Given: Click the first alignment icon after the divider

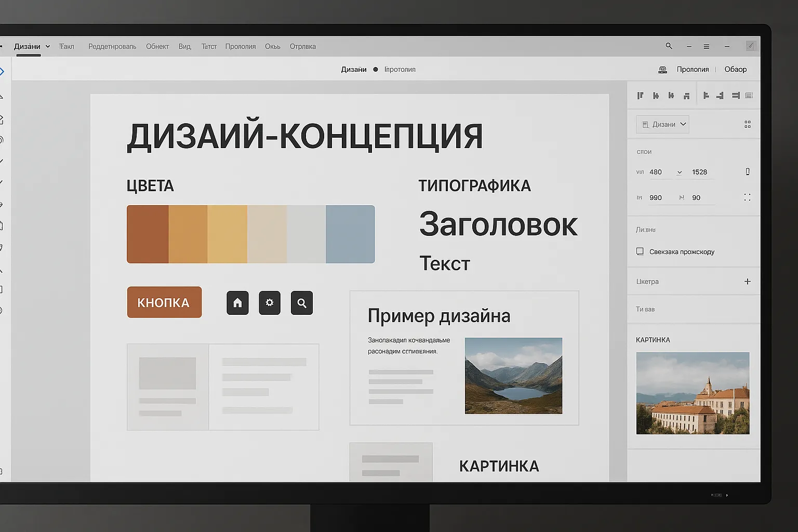Looking at the screenshot, I should coord(706,96).
